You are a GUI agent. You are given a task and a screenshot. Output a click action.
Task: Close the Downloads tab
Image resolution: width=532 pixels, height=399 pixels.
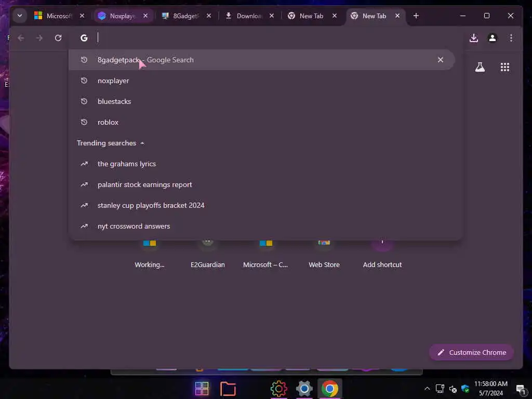(271, 16)
